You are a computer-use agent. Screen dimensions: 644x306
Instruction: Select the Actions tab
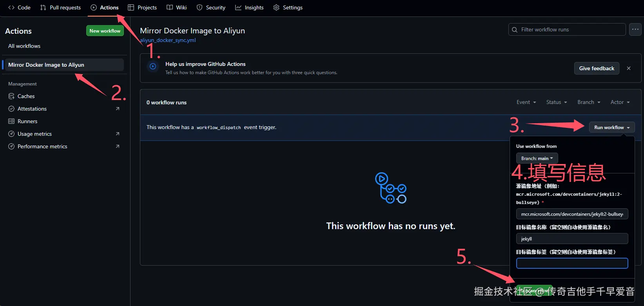(105, 7)
